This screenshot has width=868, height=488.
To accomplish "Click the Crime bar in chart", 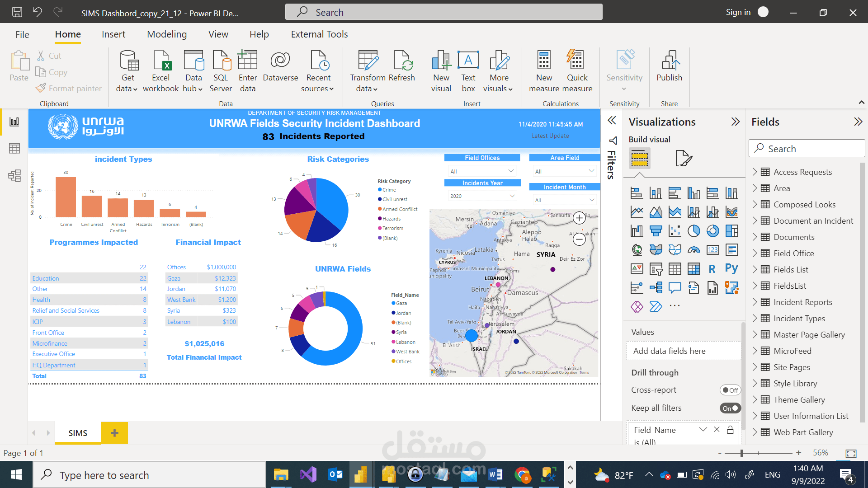I will tap(66, 197).
